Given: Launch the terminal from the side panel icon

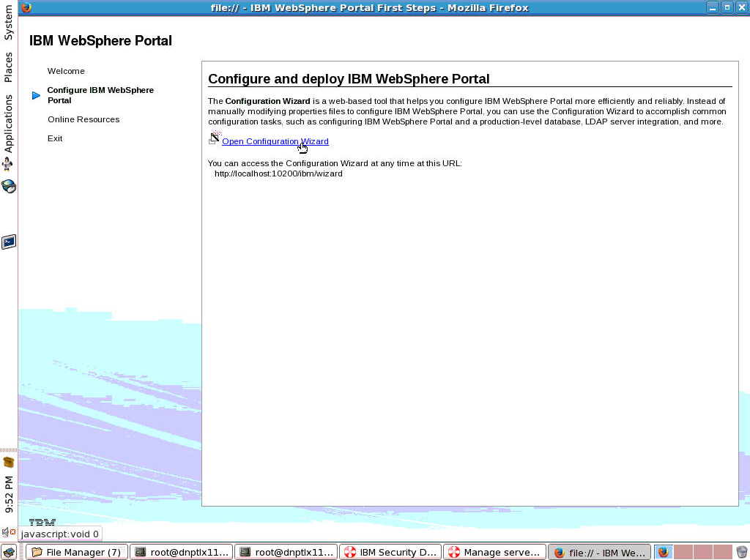Looking at the screenshot, I should pyautogui.click(x=9, y=242).
